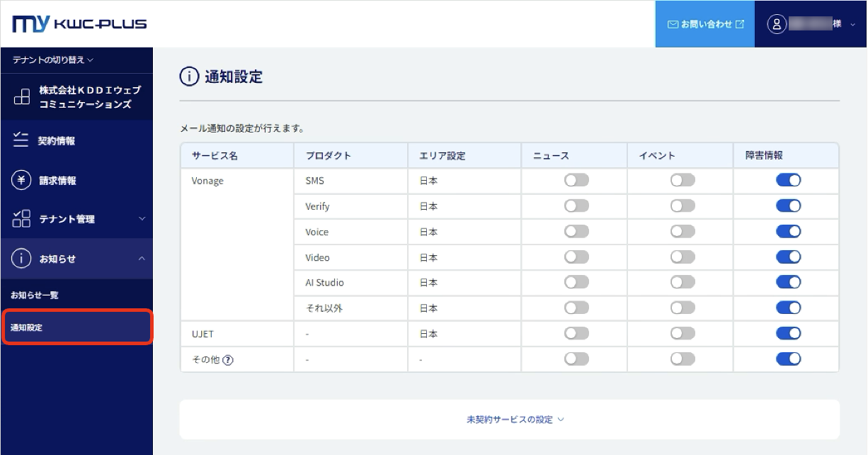Click the AI Studio product cell
This screenshot has width=868, height=455.
coord(351,282)
